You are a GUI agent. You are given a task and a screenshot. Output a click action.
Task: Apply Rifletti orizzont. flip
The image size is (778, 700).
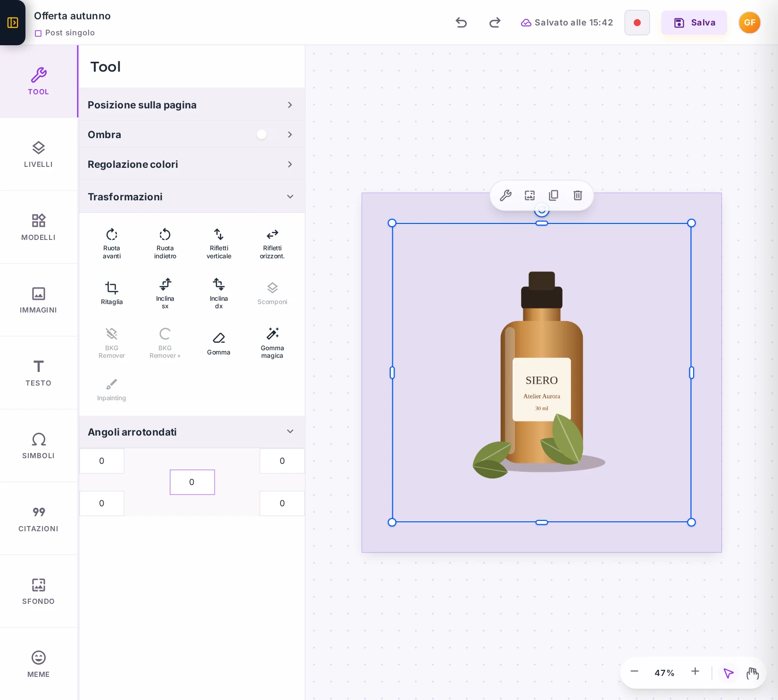pos(272,243)
